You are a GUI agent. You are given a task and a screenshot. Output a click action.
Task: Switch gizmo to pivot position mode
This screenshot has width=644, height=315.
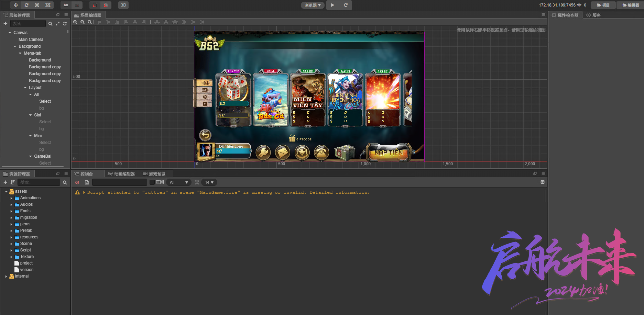66,5
